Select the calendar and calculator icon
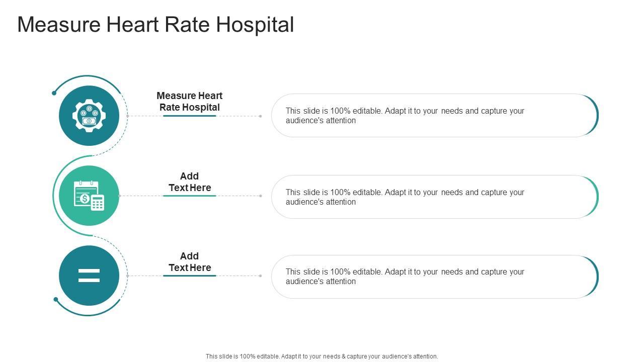 point(89,196)
